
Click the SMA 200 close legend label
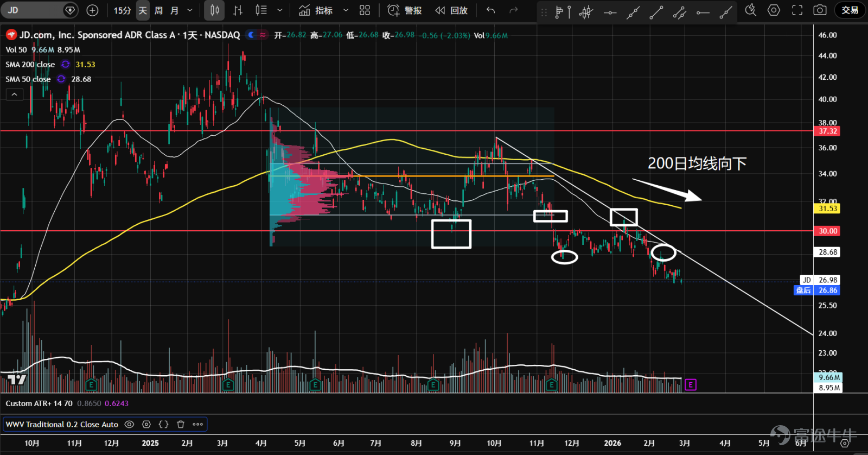pos(30,64)
